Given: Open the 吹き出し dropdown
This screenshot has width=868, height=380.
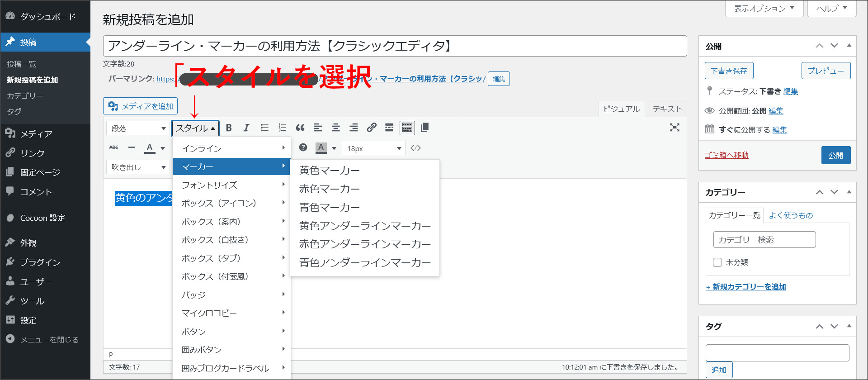Looking at the screenshot, I should tap(138, 167).
